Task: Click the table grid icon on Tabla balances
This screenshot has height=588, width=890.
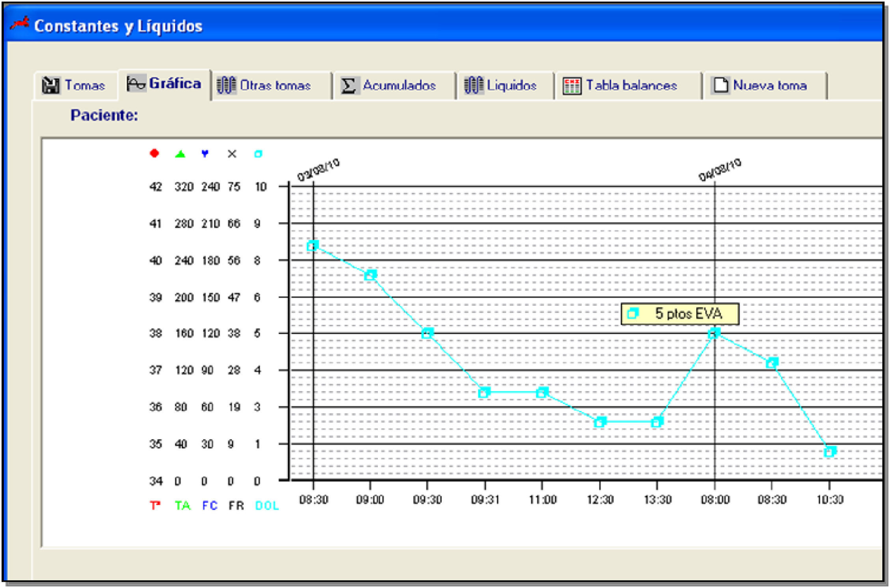Action: (572, 86)
